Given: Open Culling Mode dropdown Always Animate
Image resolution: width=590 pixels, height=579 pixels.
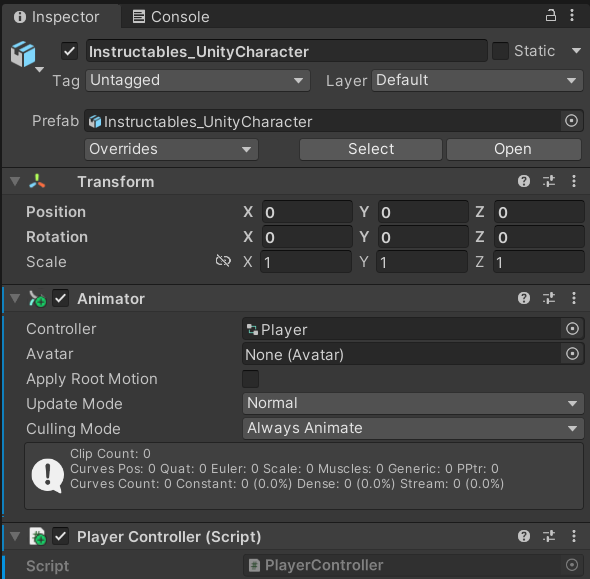Looking at the screenshot, I should tap(413, 428).
